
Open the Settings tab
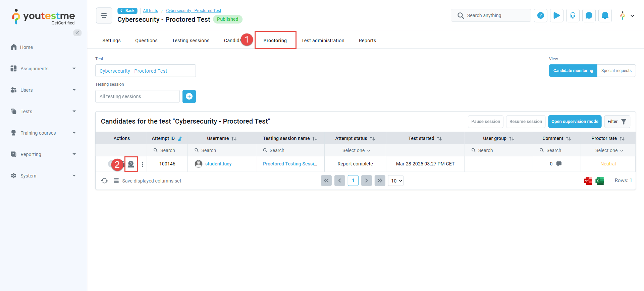point(111,41)
